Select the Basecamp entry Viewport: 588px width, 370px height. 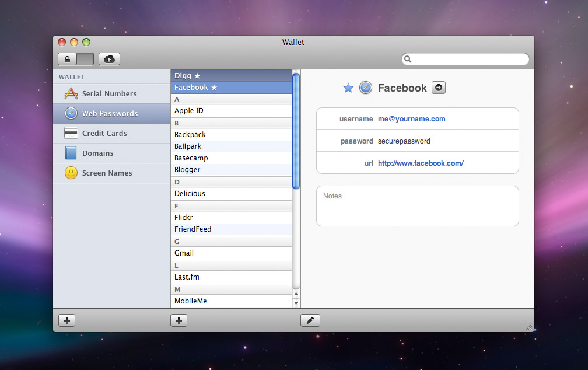coord(231,158)
